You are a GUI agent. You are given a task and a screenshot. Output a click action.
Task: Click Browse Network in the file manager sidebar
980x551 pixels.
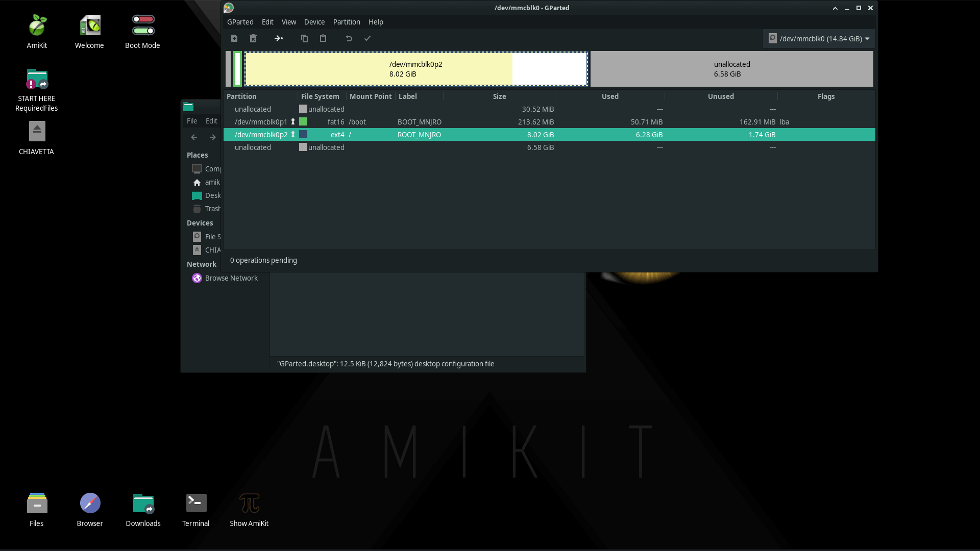231,278
